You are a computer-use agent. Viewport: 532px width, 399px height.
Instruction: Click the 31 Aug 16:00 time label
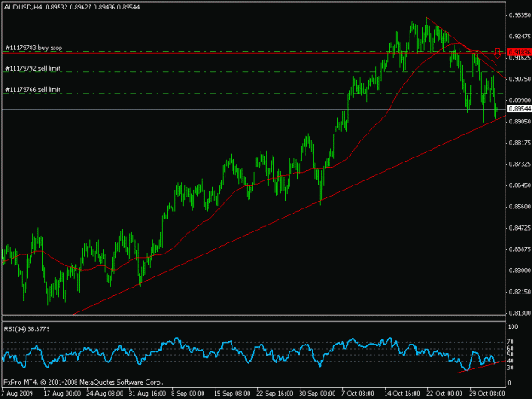[x=147, y=393]
